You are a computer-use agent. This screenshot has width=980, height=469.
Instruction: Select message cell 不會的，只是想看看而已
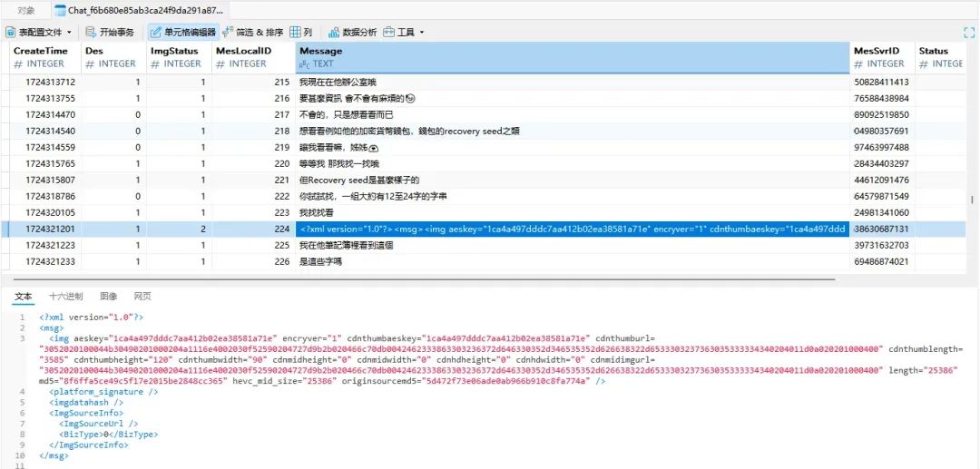[573, 115]
